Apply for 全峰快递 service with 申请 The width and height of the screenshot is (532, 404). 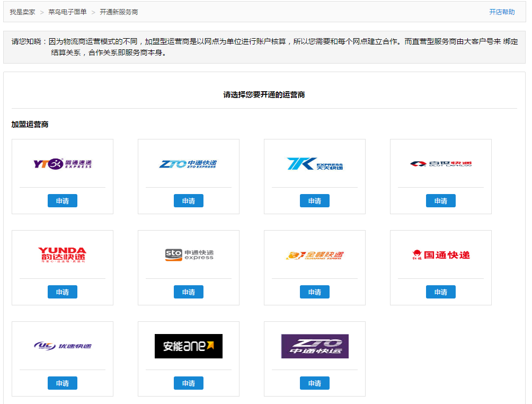[315, 292]
